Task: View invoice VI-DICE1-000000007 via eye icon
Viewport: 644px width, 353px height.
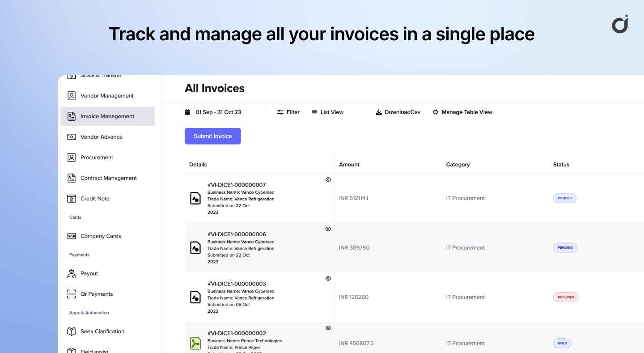Action: click(x=328, y=179)
